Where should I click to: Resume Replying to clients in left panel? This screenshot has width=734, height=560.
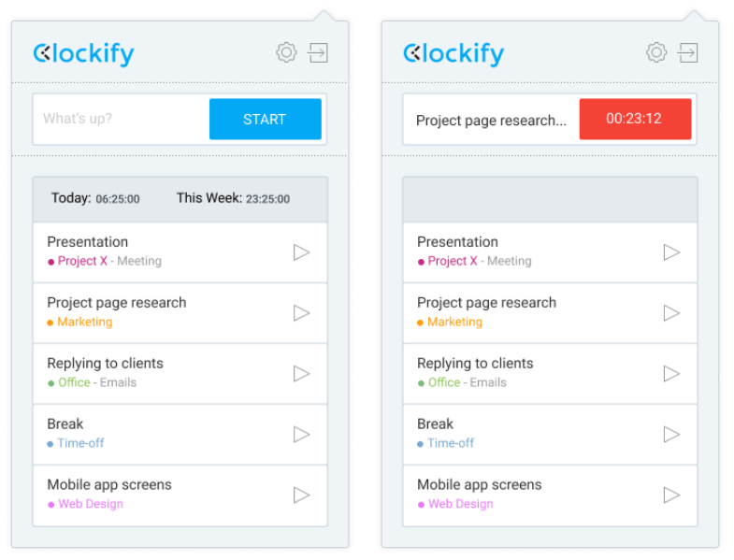pos(301,374)
